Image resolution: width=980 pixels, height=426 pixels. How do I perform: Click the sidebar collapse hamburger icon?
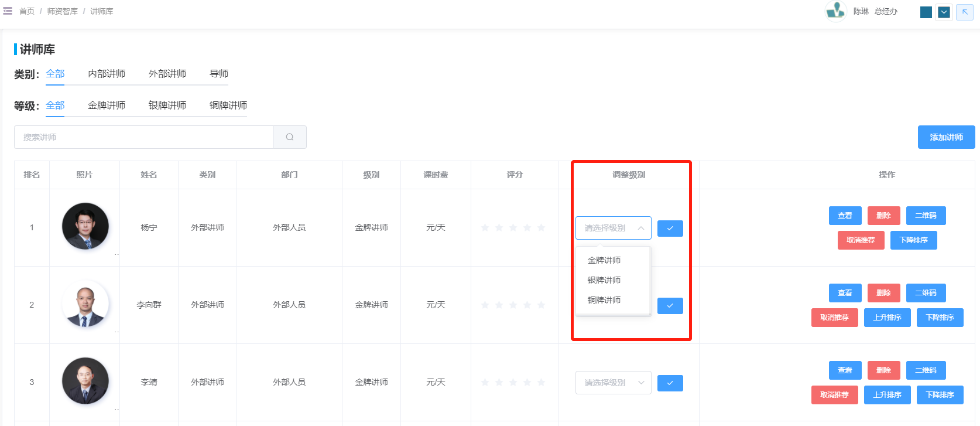pos(8,11)
